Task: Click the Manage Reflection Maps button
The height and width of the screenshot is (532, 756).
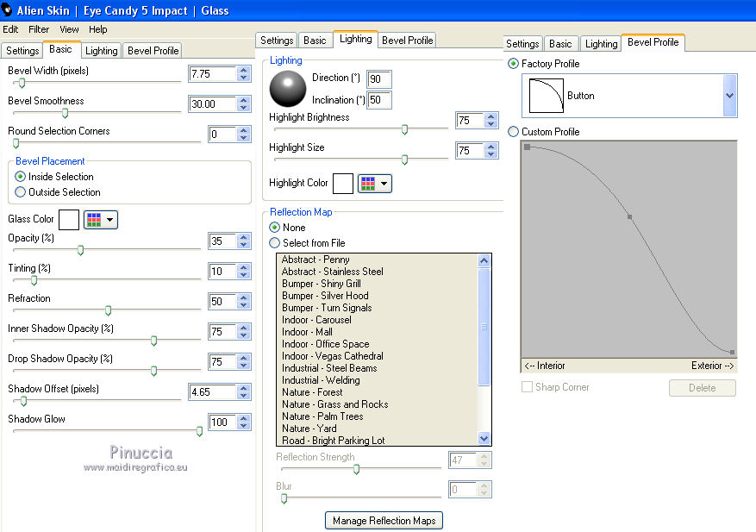Action: 384,520
